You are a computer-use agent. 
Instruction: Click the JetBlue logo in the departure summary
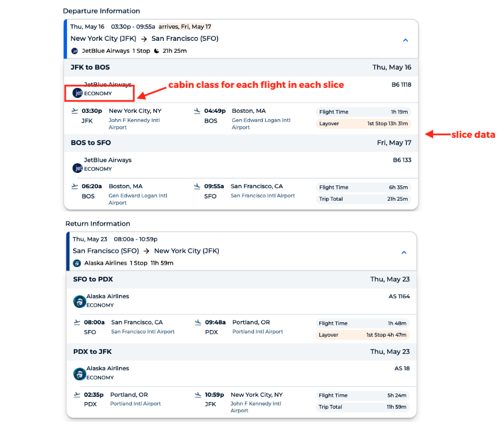[x=74, y=50]
